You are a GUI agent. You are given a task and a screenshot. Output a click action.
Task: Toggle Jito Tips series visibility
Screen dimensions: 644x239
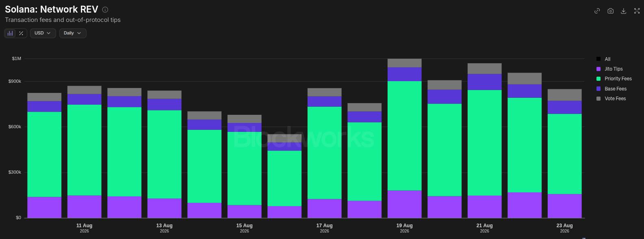click(609, 69)
